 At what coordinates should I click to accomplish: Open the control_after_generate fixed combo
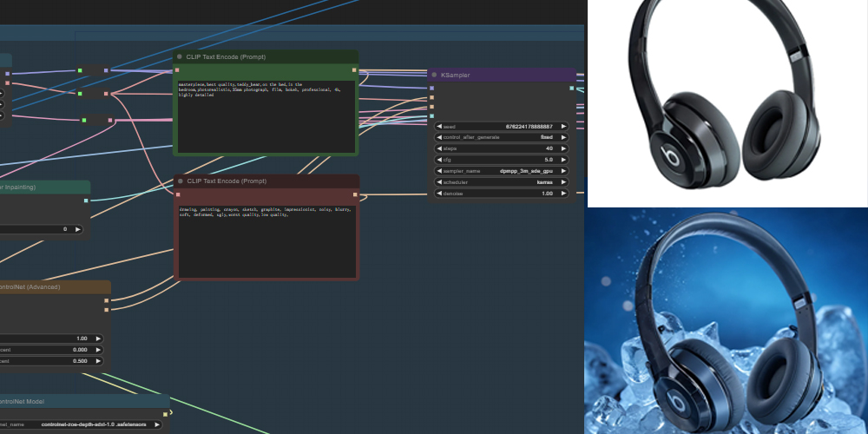coord(501,137)
